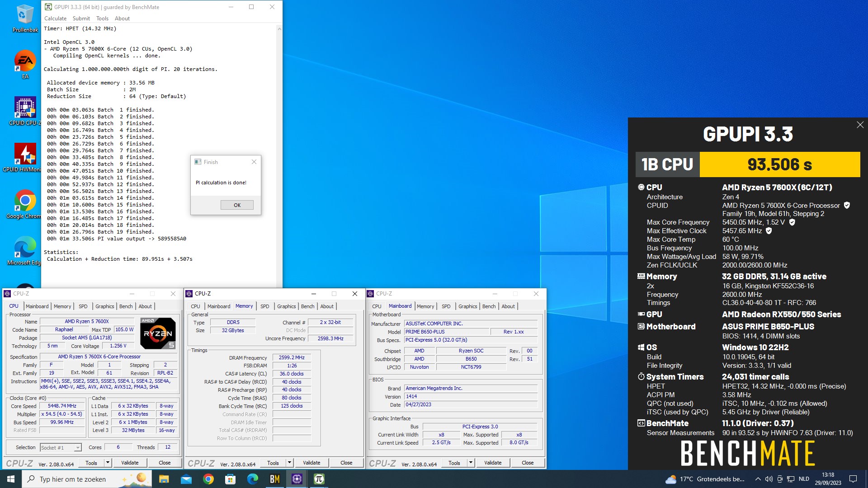Open the CPUID HWMonitor desktop shortcut
Screen dimensions: 868x488
(x=25, y=158)
